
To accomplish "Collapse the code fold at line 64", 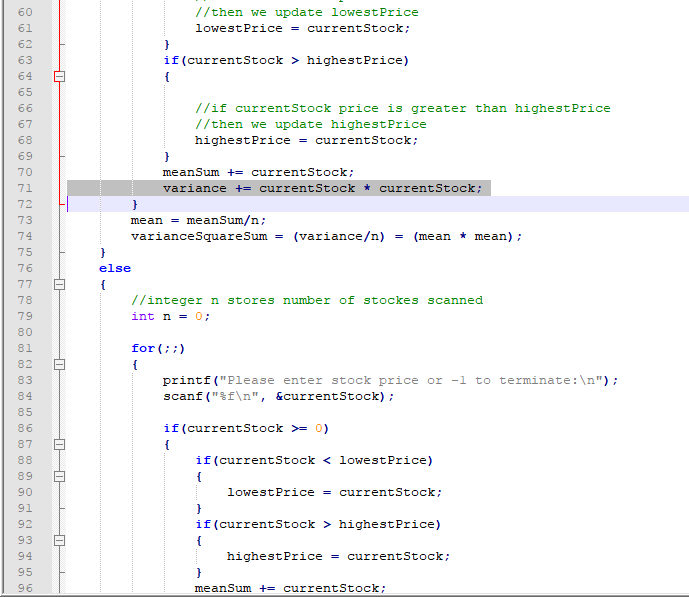I will tap(59, 76).
